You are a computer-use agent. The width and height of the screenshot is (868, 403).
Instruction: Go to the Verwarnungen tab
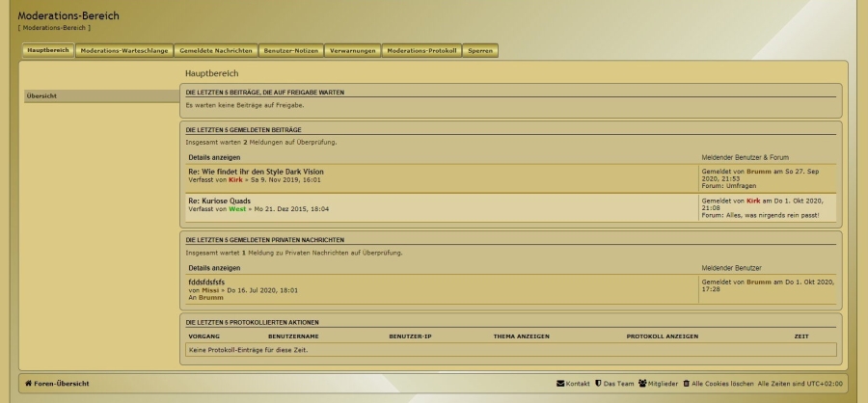pyautogui.click(x=352, y=50)
